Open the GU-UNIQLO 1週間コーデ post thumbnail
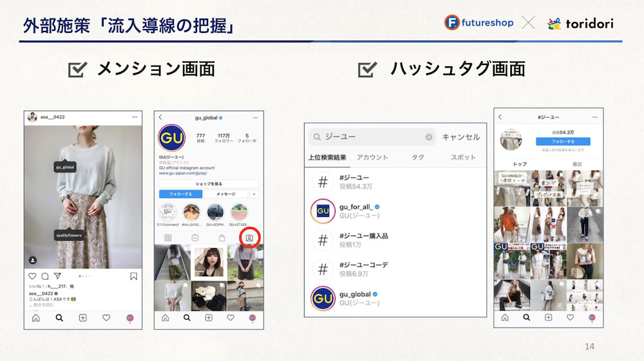The image size is (644, 361). (x=512, y=189)
